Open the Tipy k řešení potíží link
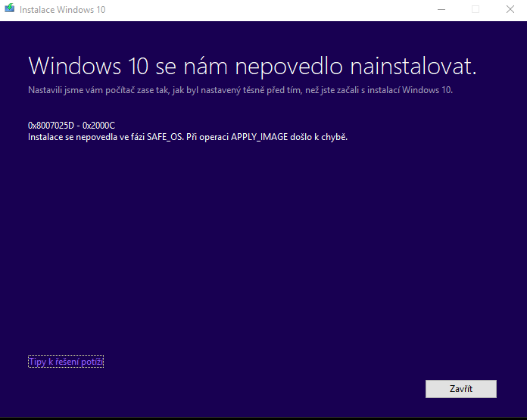The image size is (527, 420). pyautogui.click(x=66, y=362)
